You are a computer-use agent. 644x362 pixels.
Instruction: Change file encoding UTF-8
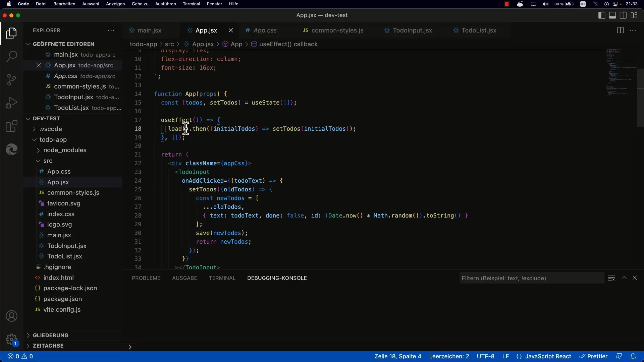tap(485, 356)
